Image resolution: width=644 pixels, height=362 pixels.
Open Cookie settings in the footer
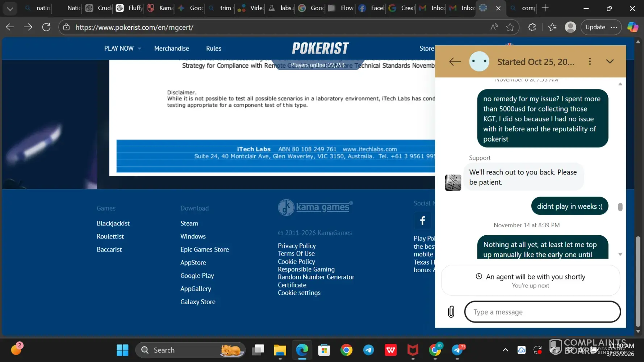[299, 293]
